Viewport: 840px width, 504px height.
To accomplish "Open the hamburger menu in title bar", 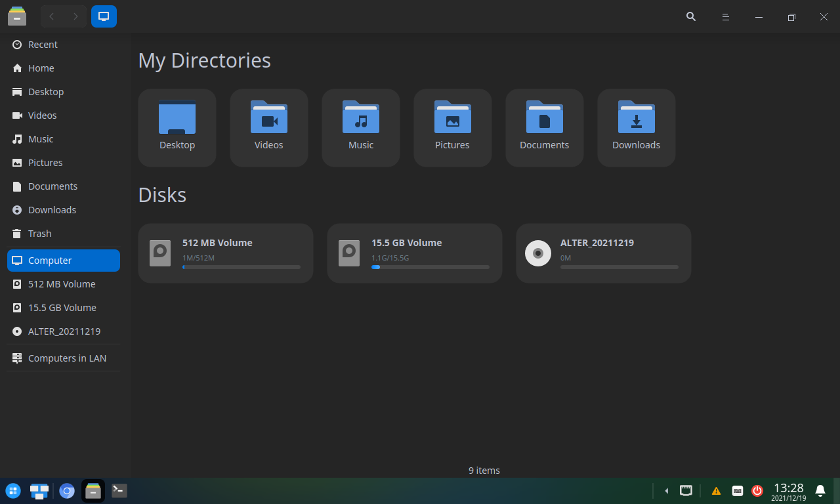I will point(726,16).
